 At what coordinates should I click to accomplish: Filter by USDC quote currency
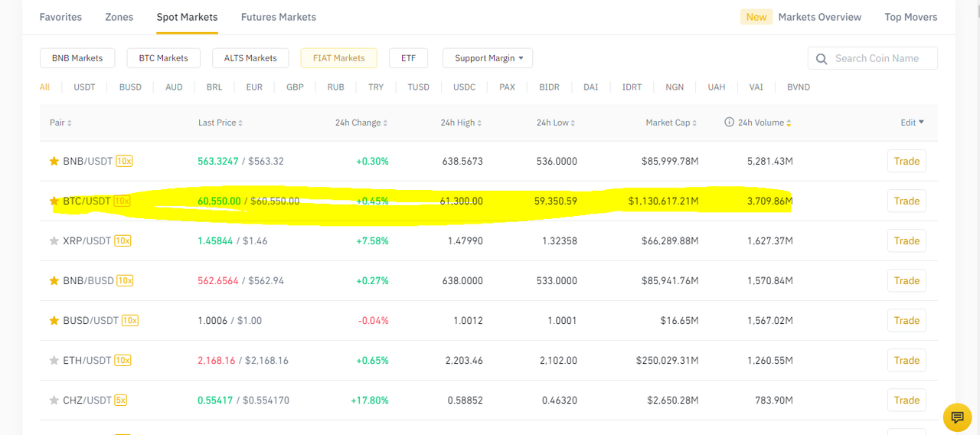pyautogui.click(x=464, y=87)
